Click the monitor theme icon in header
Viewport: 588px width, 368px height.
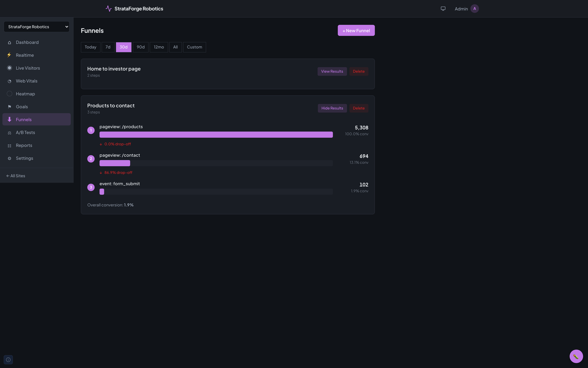tap(443, 9)
